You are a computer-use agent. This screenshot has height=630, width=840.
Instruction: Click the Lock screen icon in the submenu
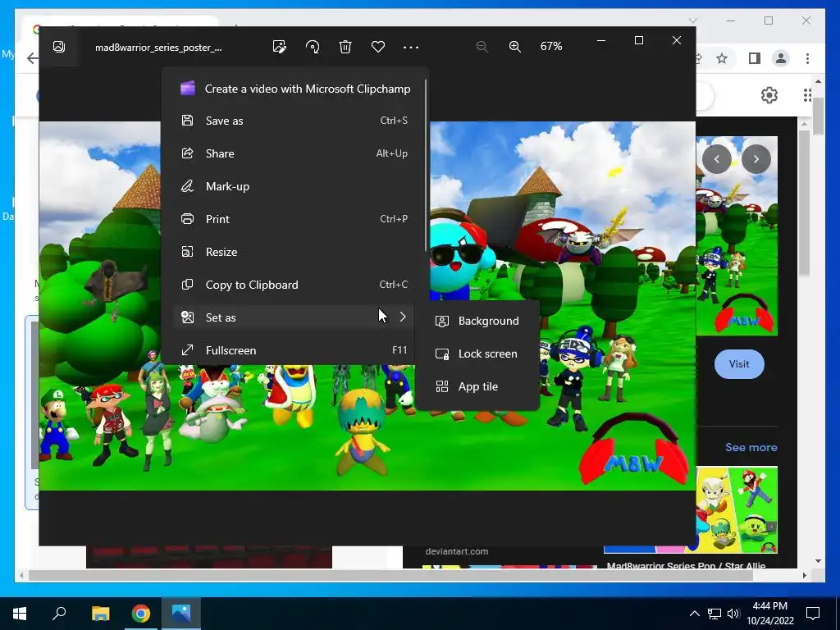coord(442,354)
